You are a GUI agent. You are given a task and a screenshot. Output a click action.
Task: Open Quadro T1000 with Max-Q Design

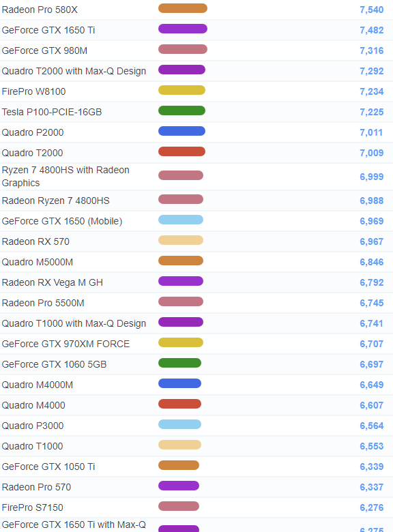click(74, 323)
